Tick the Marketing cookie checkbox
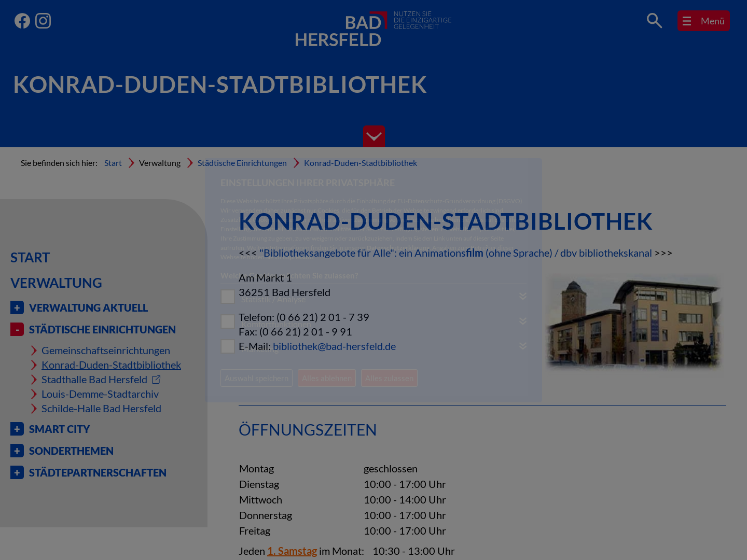 (228, 346)
